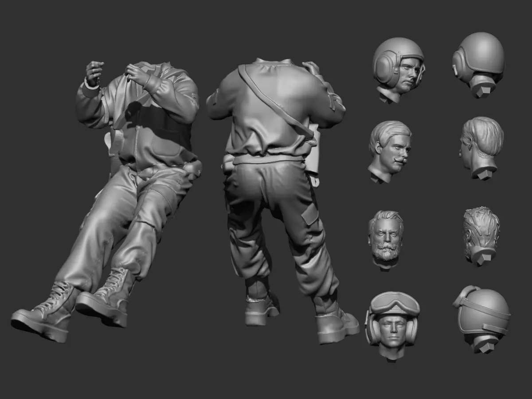Viewport: 532px width, 399px height.
Task: Click the goggles atop the tanker helmet
Action: click(x=395, y=304)
